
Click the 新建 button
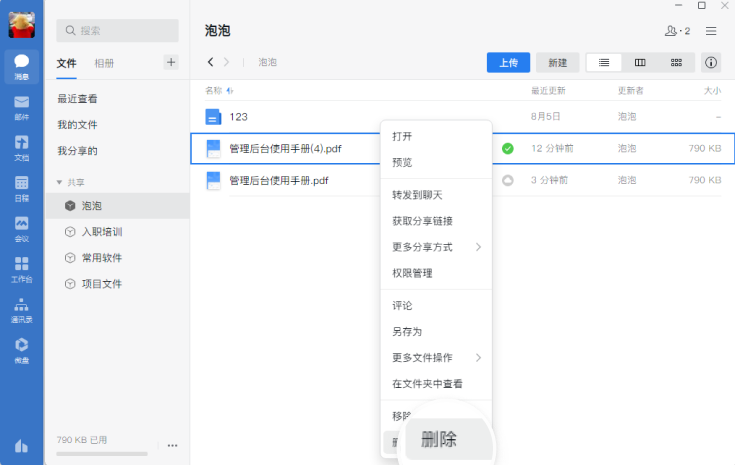557,62
